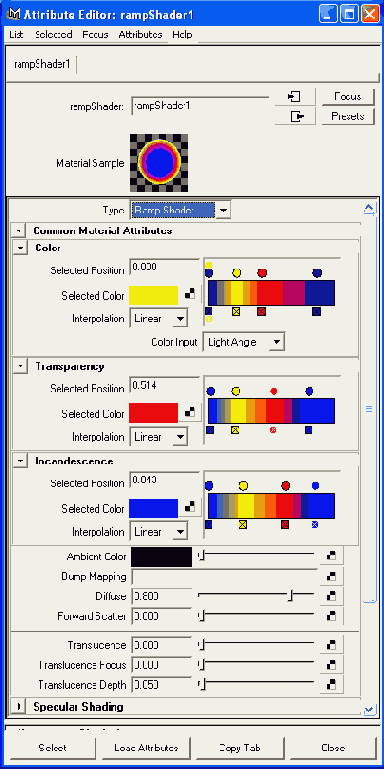Viewport: 384px width, 769px height.
Task: Click the vertical scrollbar grip
Action: click(x=369, y=409)
